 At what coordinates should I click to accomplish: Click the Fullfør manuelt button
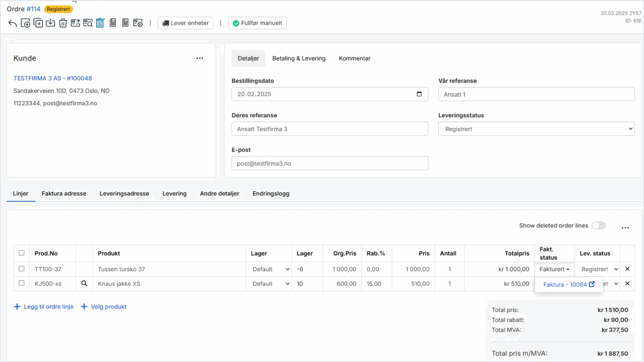tap(257, 23)
